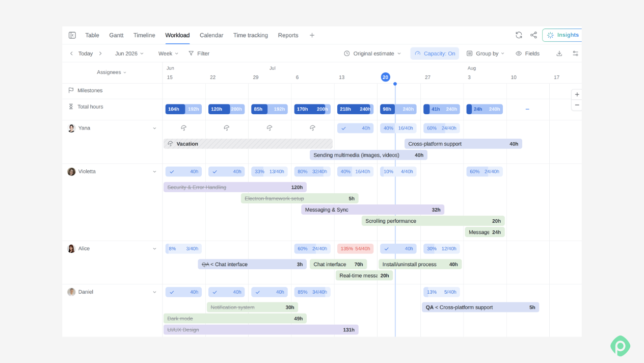Switch to the Time tracking tab
Screen dimensions: 644x363
pyautogui.click(x=251, y=35)
